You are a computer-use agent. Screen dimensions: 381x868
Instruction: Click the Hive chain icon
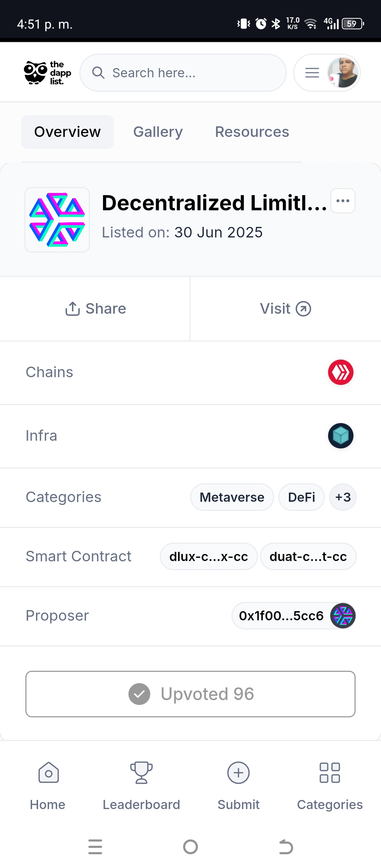pos(341,372)
